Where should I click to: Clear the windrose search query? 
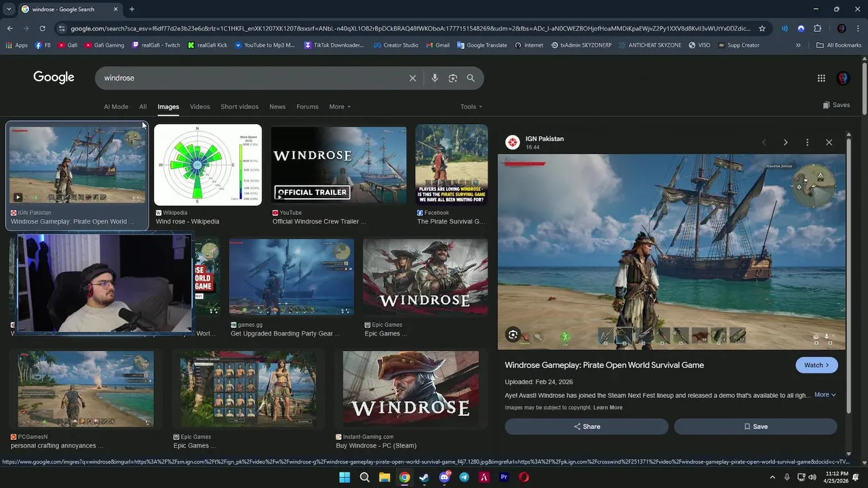coord(412,78)
